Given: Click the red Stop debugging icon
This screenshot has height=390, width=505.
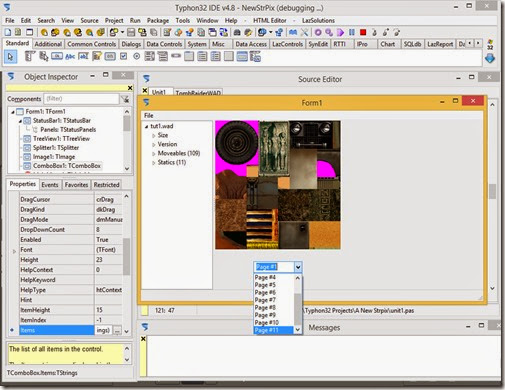Looking at the screenshot, I should click(x=363, y=32).
